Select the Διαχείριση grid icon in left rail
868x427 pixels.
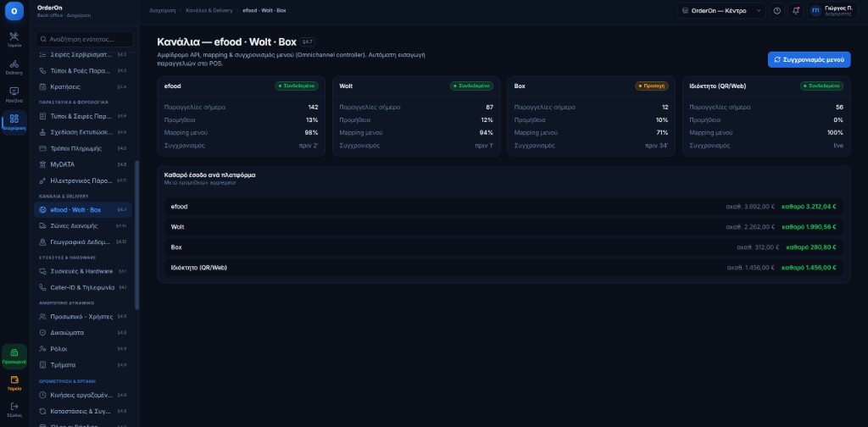pos(14,119)
